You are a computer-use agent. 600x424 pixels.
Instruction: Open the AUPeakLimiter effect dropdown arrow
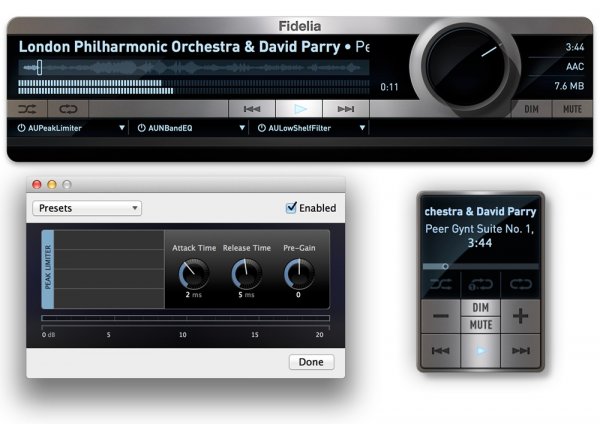tap(122, 128)
